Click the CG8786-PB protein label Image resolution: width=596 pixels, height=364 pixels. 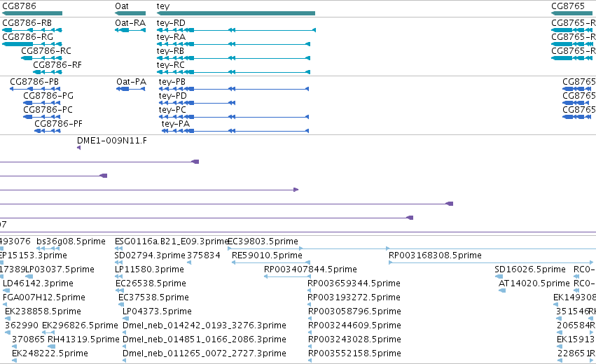click(34, 82)
